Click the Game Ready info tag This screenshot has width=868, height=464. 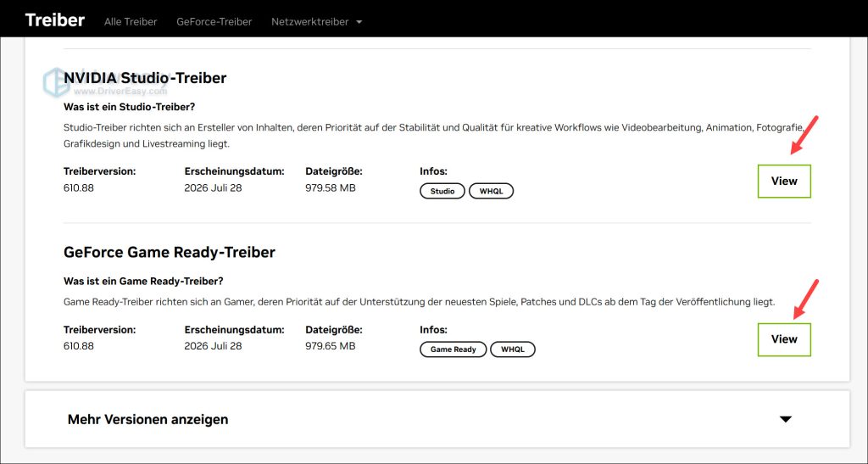[x=453, y=349]
